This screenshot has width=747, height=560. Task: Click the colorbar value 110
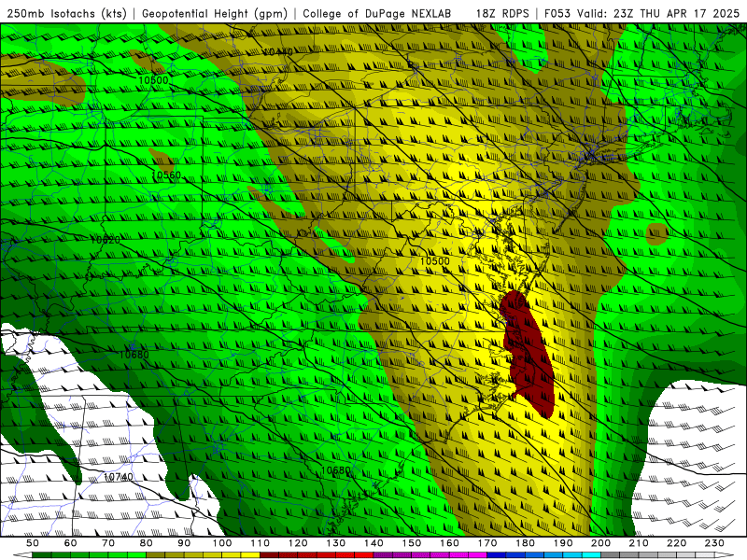point(261,543)
